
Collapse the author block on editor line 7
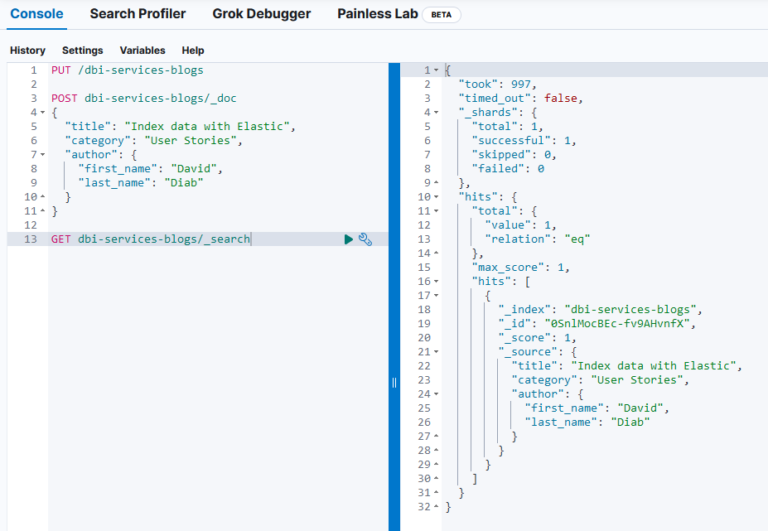41,155
